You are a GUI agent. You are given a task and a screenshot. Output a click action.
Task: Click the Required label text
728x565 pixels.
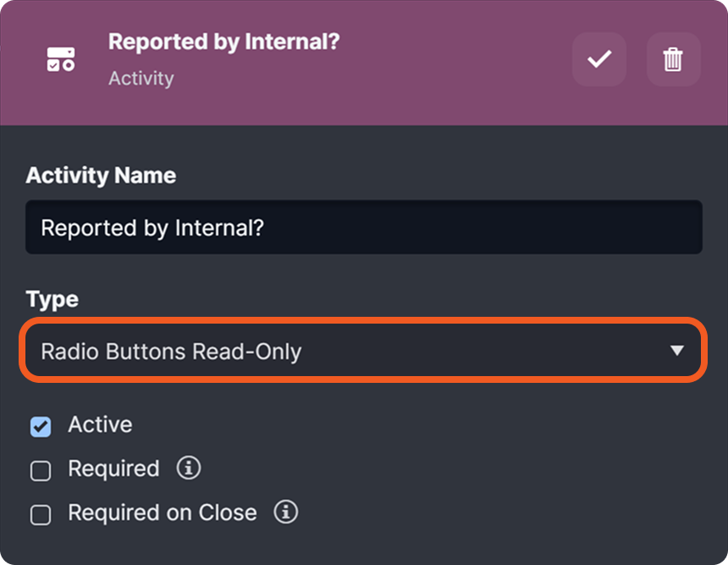point(113,468)
